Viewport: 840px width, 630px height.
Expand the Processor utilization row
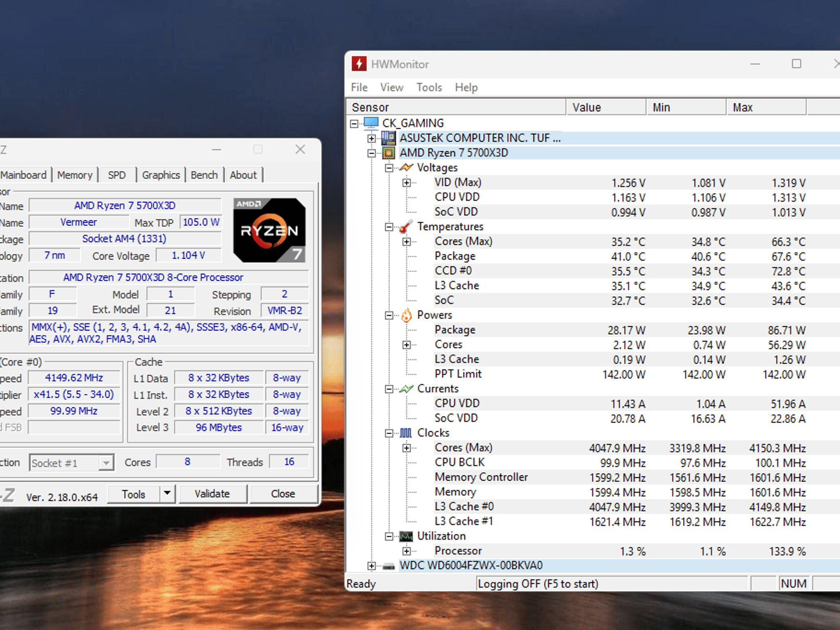click(x=406, y=551)
